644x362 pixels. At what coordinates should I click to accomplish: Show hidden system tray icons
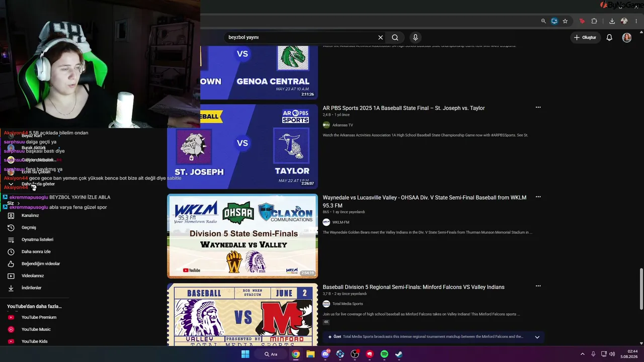coord(583,354)
